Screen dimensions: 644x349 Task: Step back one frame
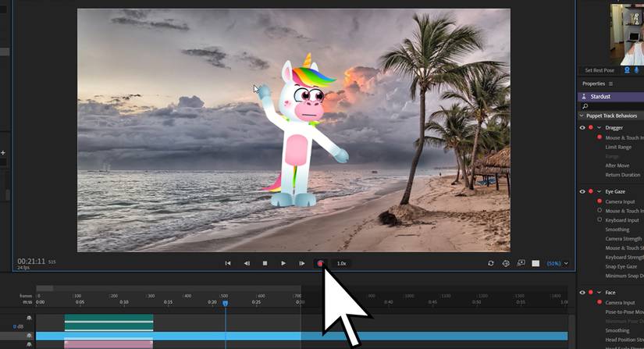[247, 263]
